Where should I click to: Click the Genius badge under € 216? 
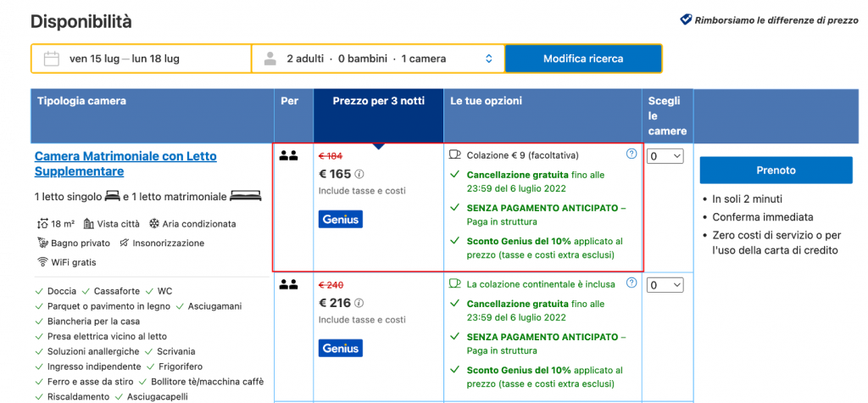(x=340, y=348)
